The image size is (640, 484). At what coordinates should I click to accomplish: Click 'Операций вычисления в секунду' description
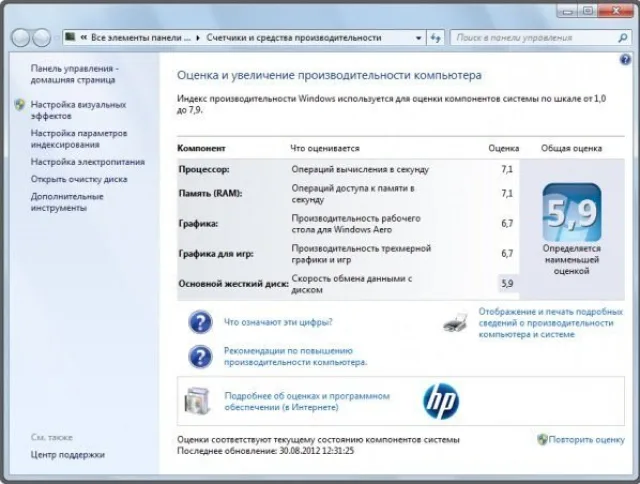tap(360, 169)
